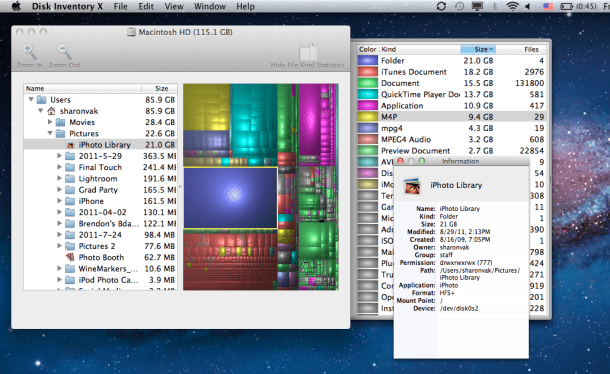This screenshot has height=374, width=610.
Task: Click the iPhoto Library icon in tree
Action: pyautogui.click(x=70, y=145)
